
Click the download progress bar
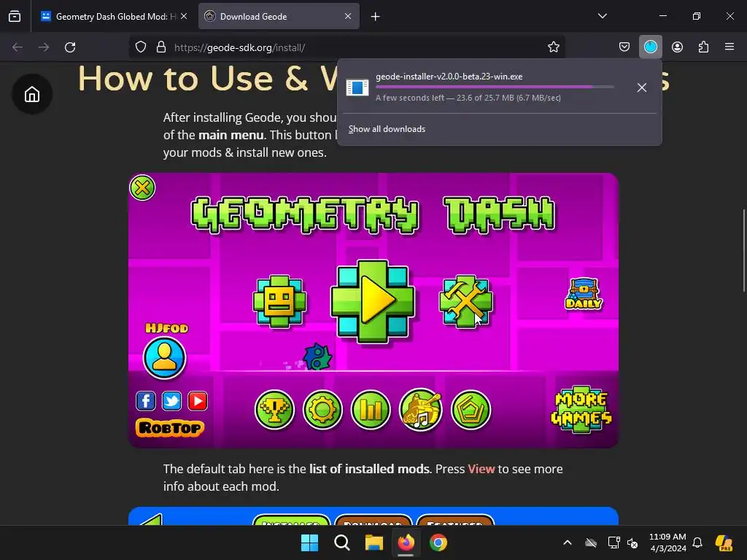[495, 87]
